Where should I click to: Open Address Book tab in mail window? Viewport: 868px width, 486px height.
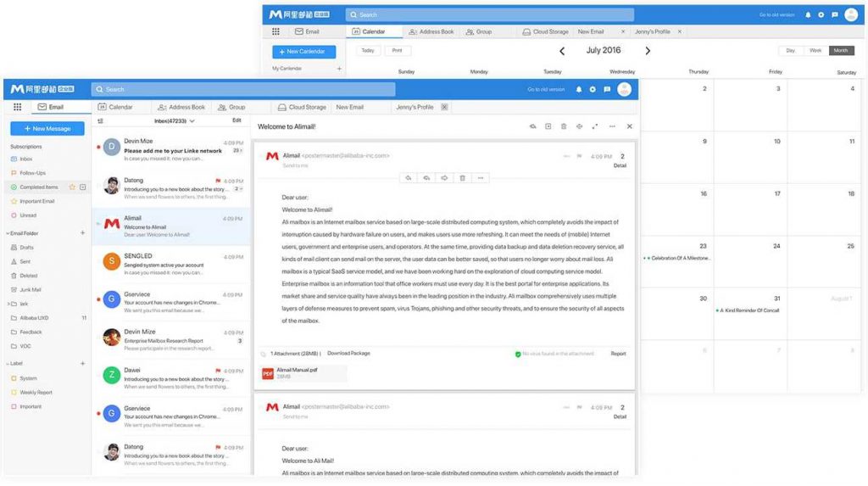tap(181, 107)
